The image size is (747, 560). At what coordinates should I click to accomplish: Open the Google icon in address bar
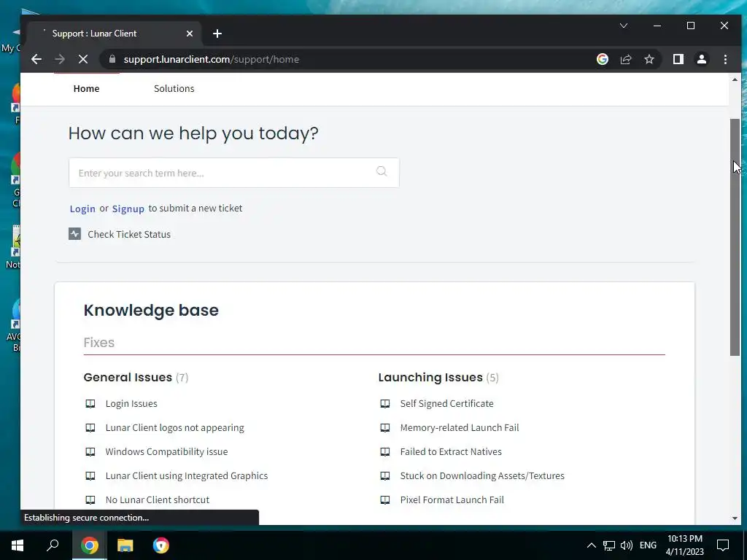coord(602,59)
